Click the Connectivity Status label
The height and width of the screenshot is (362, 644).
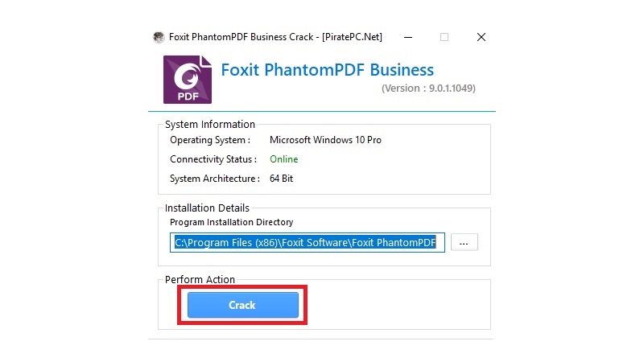click(x=213, y=159)
